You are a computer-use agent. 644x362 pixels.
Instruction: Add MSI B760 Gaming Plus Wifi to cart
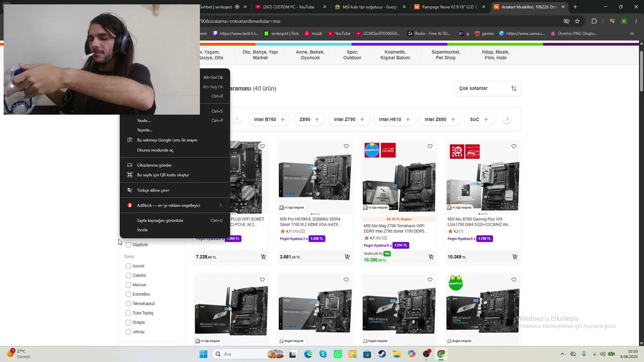tap(515, 257)
